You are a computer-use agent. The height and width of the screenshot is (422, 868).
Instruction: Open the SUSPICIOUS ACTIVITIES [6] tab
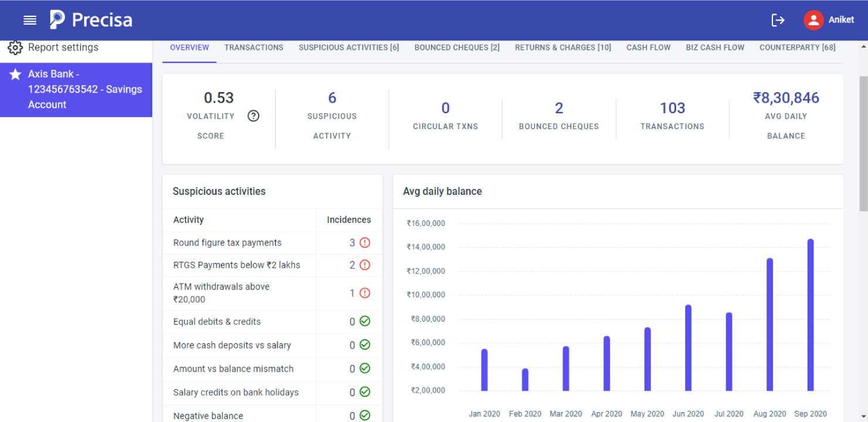click(349, 48)
